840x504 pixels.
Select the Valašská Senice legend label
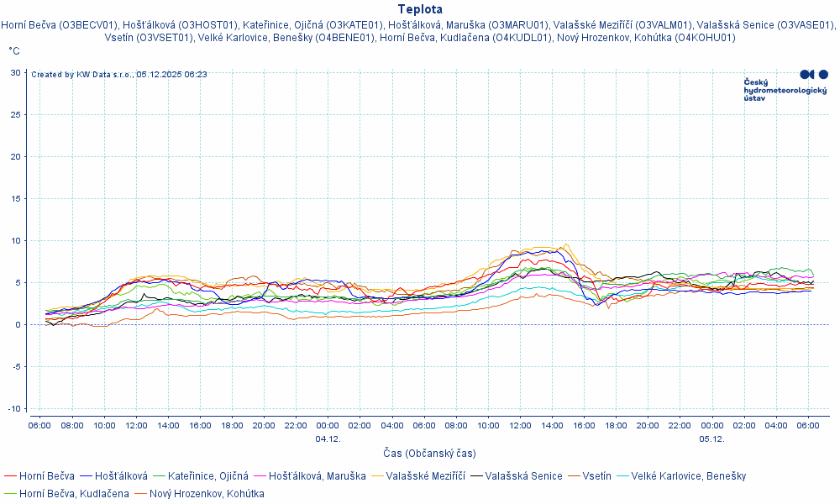coord(523,476)
